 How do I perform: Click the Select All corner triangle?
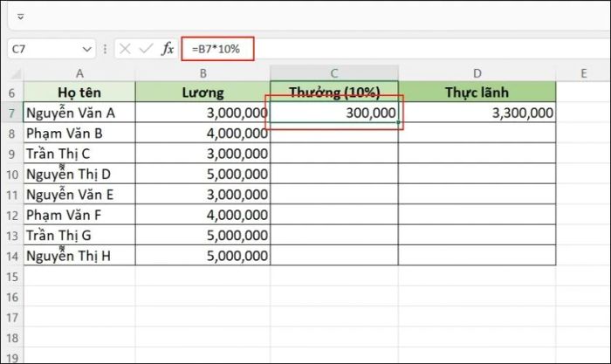coord(15,73)
